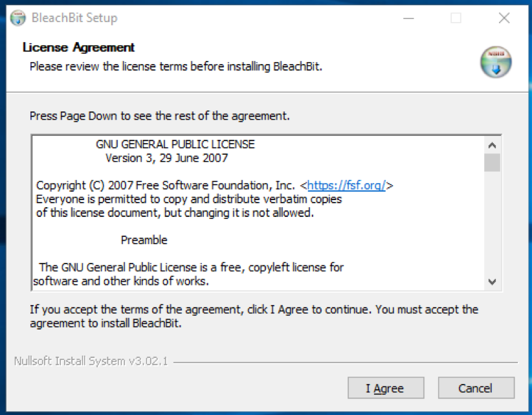Click the Copyright 2007 Free Software Foundation line
532x415 pixels.
pyautogui.click(x=168, y=185)
